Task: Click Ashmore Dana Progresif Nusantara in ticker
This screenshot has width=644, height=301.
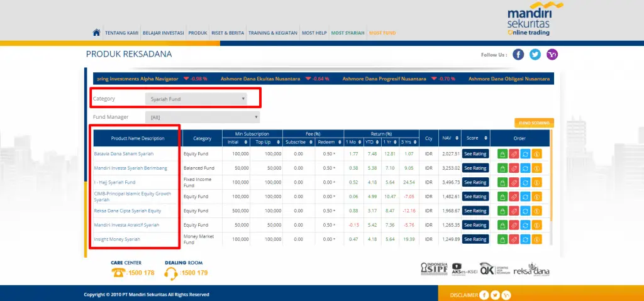Action: pyautogui.click(x=384, y=79)
